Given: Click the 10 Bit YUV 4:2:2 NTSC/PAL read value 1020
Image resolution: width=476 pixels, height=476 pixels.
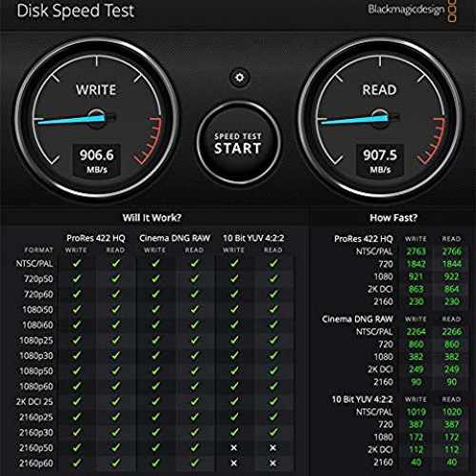Looking at the screenshot, I should (452, 412).
